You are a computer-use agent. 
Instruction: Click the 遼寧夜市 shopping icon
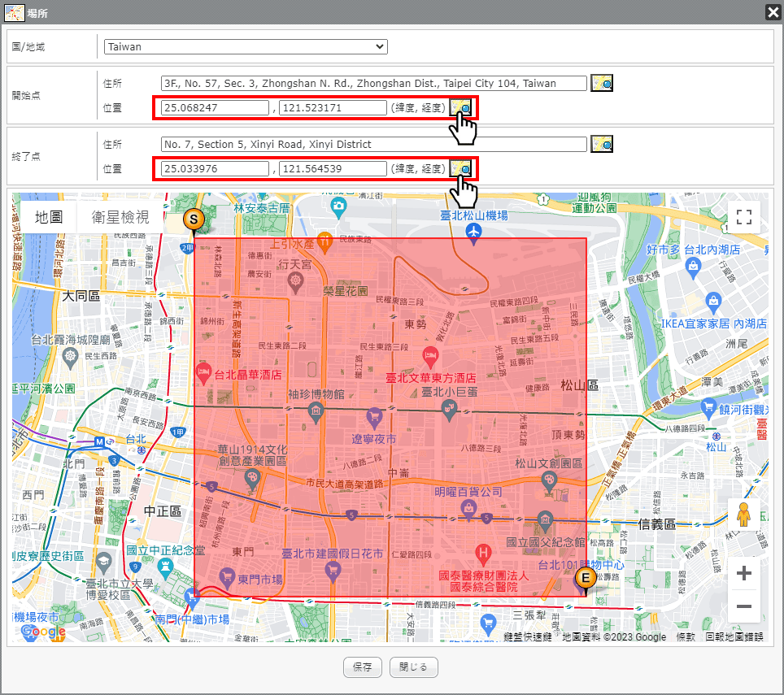374,417
